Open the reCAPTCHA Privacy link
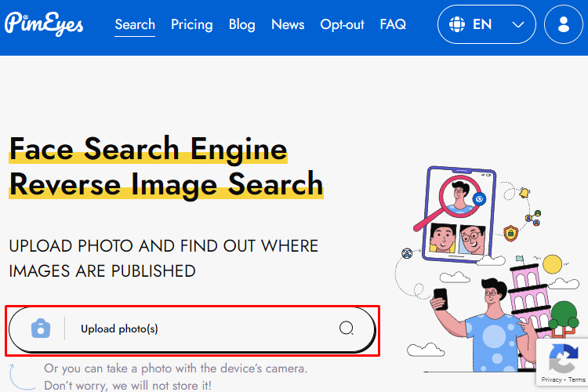The width and height of the screenshot is (588, 392). [551, 379]
